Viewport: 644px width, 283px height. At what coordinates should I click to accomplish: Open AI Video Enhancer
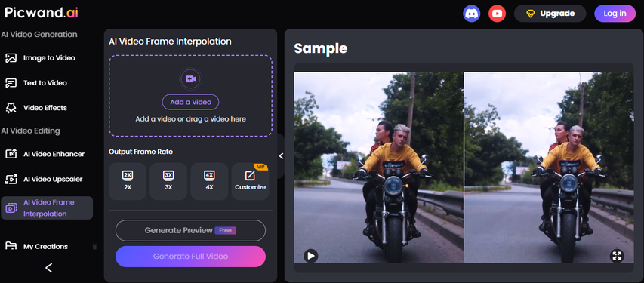tap(45, 154)
